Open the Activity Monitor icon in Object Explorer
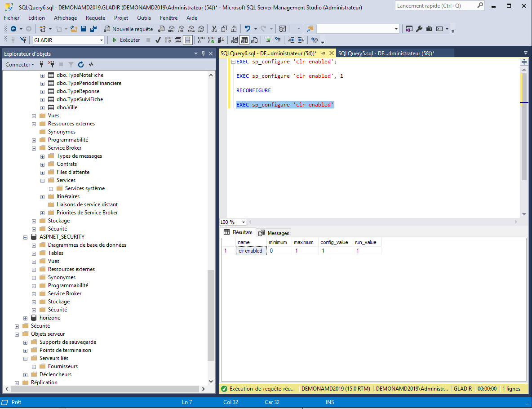The height and width of the screenshot is (409, 532). click(91, 64)
